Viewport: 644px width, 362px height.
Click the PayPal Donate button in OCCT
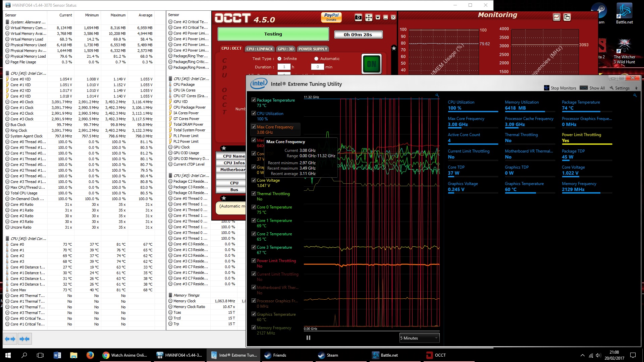click(331, 17)
